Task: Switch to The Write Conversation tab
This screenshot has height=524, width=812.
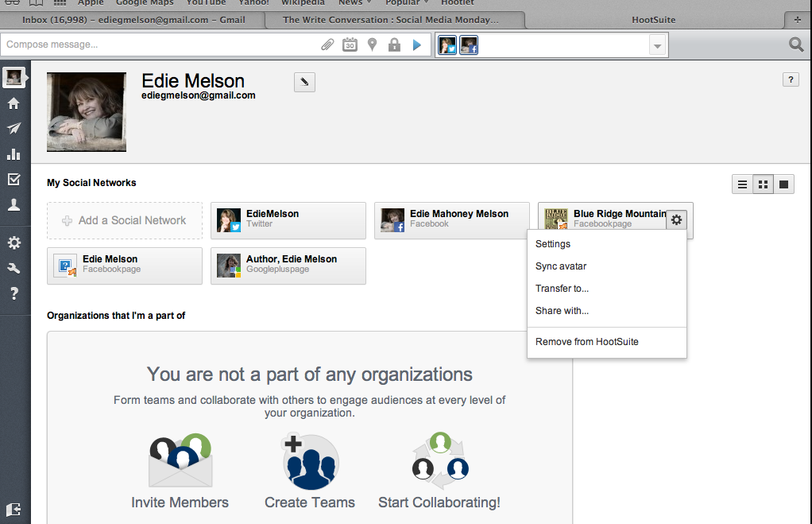Action: (x=391, y=20)
